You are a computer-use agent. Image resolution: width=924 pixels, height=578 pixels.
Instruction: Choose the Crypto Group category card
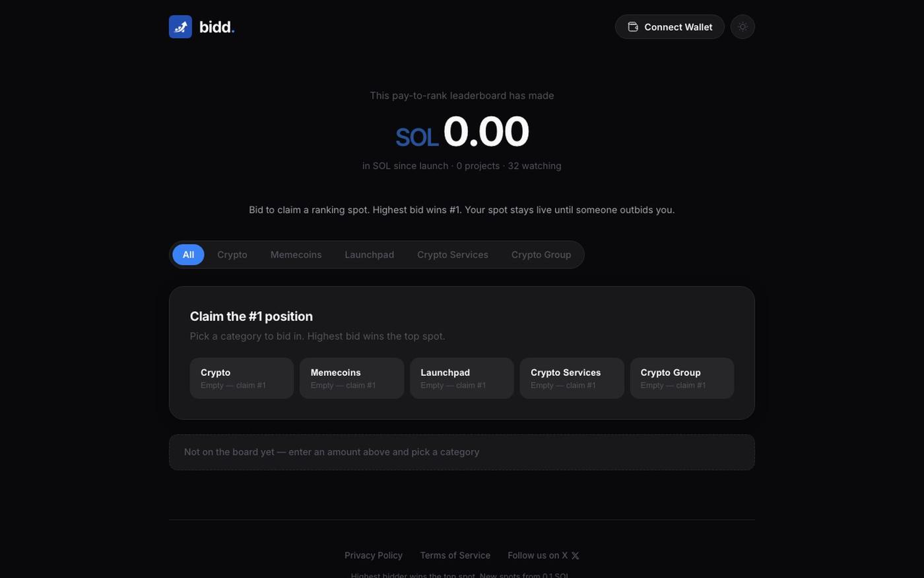point(682,379)
